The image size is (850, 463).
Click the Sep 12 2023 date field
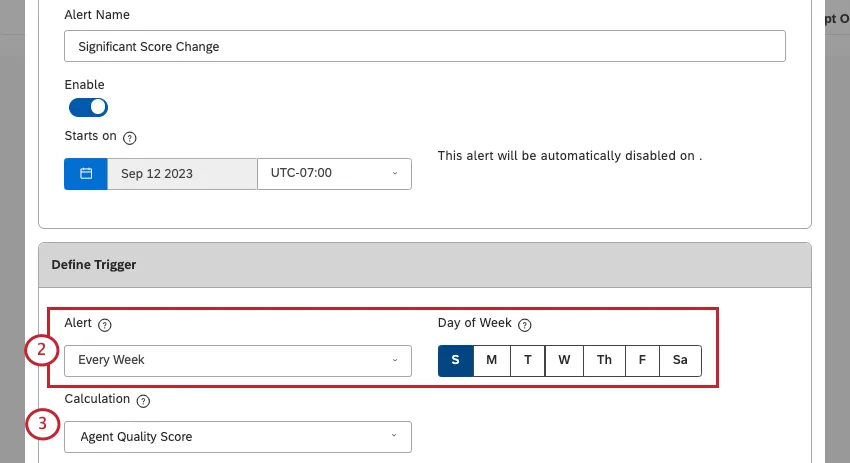point(182,173)
